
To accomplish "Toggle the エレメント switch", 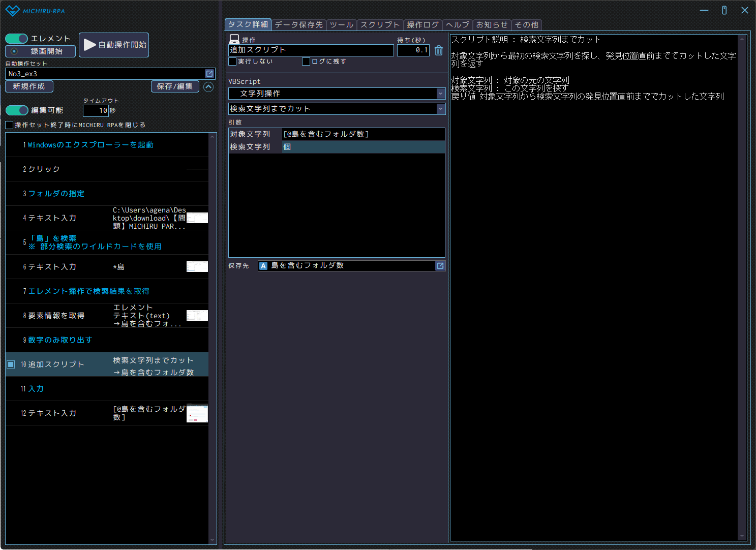I will (17, 39).
